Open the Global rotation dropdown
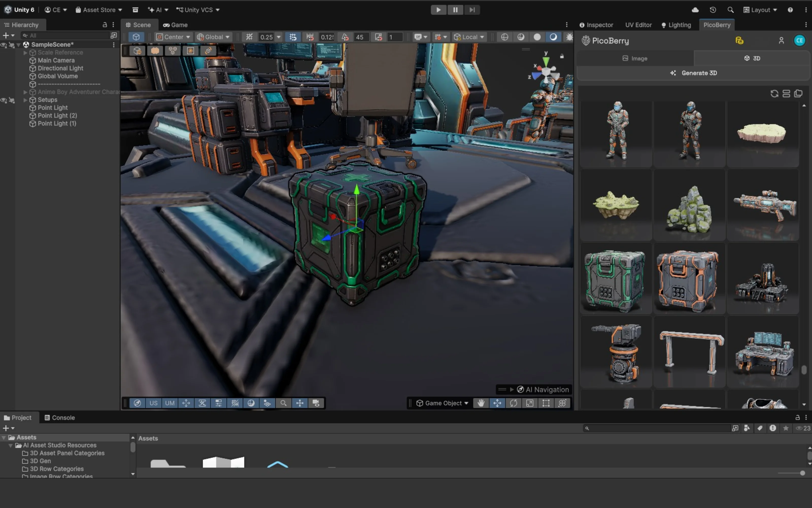The height and width of the screenshot is (508, 812). (213, 37)
